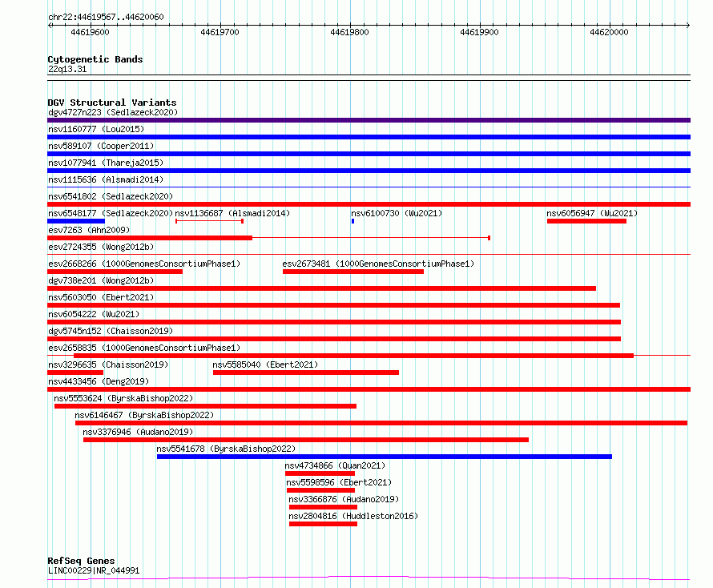Click the tiny blue marker under nsv6100730
This screenshot has height=588, width=713.
pyautogui.click(x=352, y=221)
